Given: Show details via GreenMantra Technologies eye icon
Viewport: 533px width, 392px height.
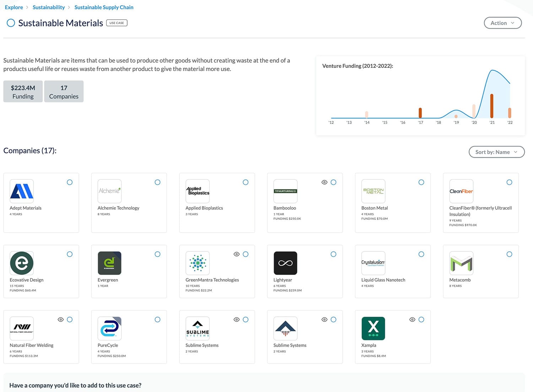Looking at the screenshot, I should tap(236, 254).
